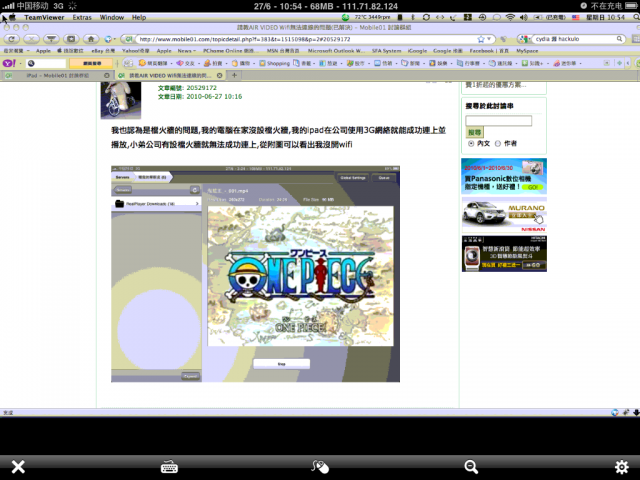Open volume control in menu bar
640x480 pixels.
524,17
